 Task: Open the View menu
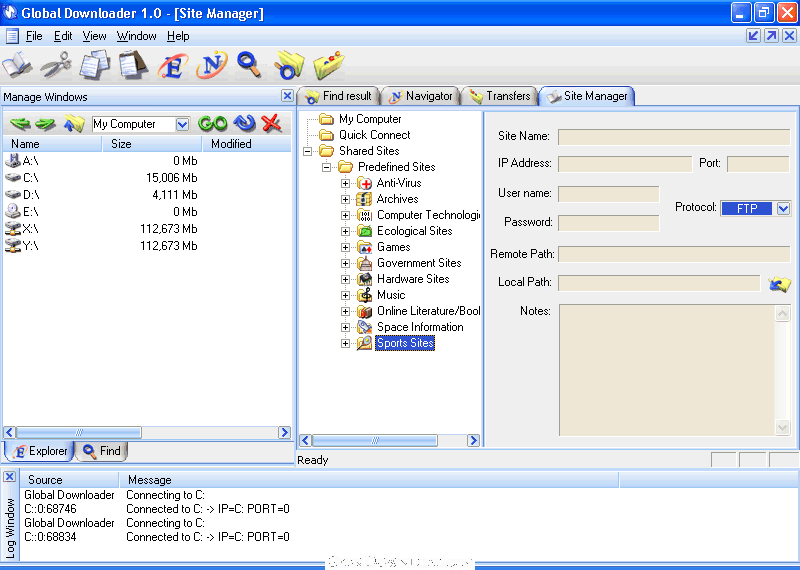(x=94, y=36)
